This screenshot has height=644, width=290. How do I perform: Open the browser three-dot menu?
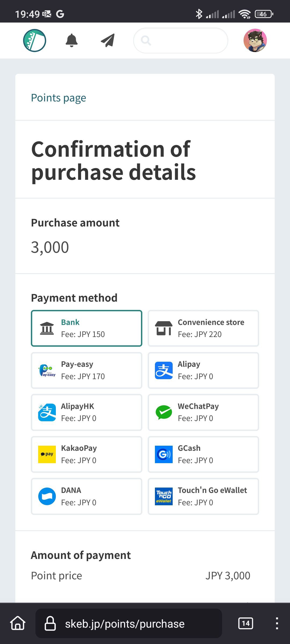click(x=277, y=623)
